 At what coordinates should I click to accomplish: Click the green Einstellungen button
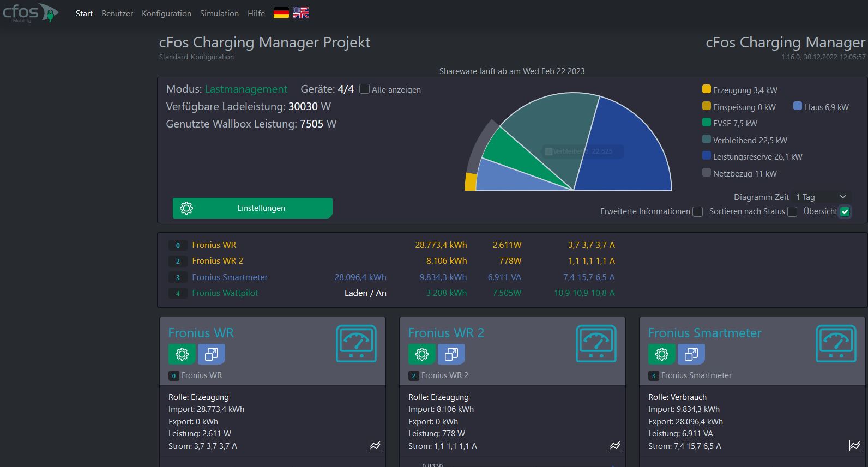coord(252,208)
